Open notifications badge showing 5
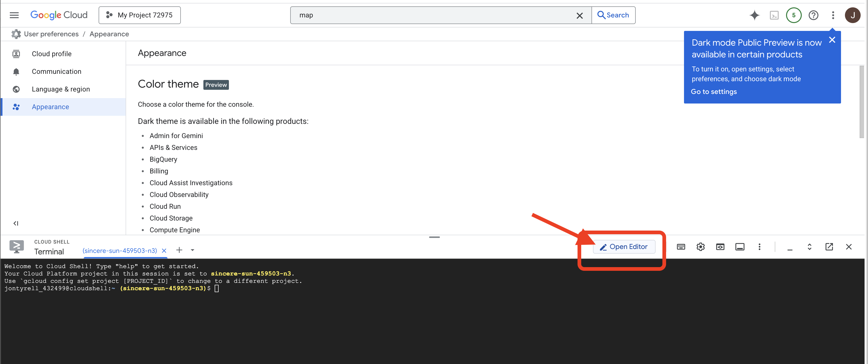The width and height of the screenshot is (868, 364). tap(793, 15)
